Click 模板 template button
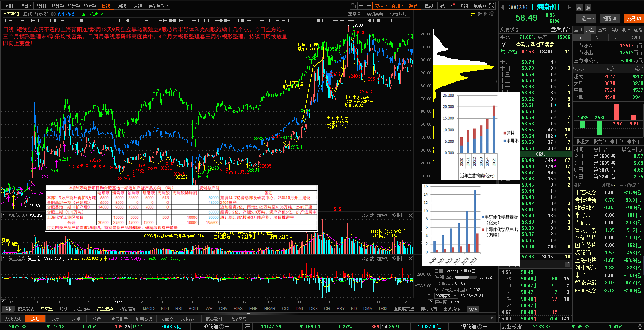The height and width of the screenshot is (330, 644). pos(473,309)
